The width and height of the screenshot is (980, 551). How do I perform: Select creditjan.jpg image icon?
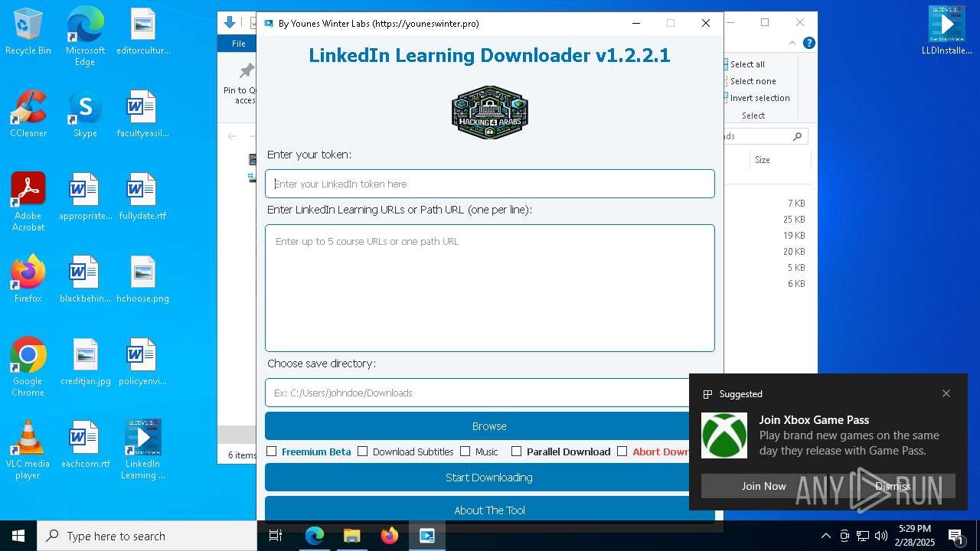coord(85,363)
